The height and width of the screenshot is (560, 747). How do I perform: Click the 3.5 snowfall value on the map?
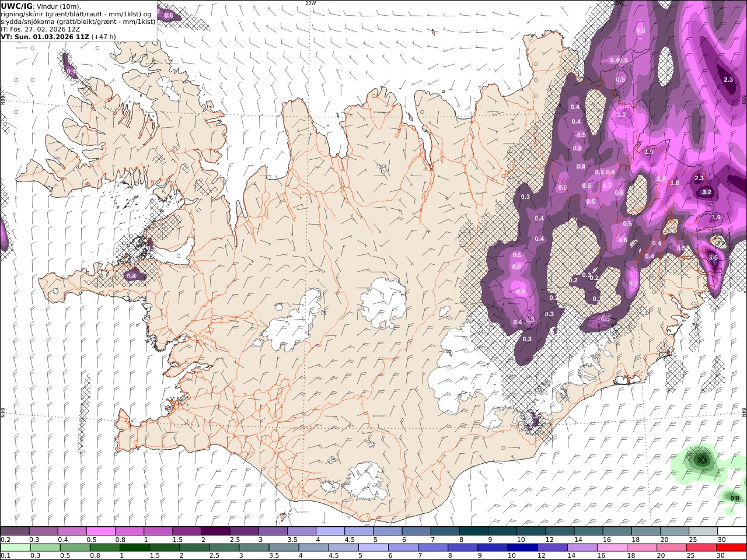point(713,257)
